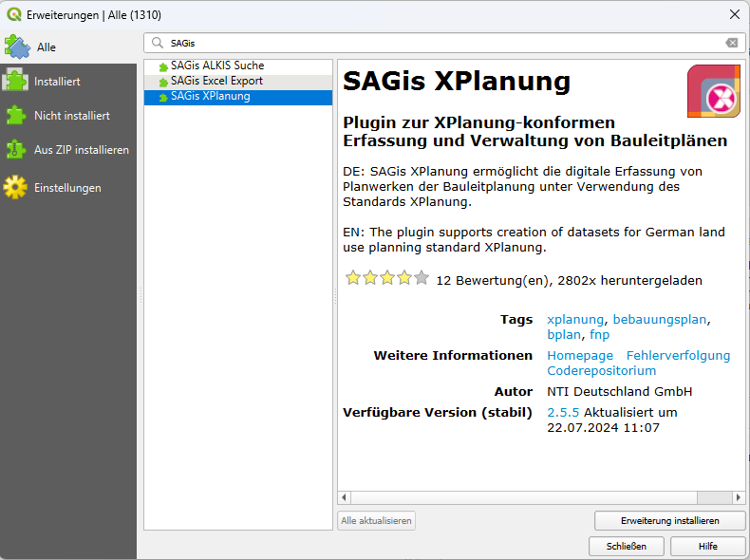Select SAGis XPlanung in the list
This screenshot has height=560, width=750.
238,96
